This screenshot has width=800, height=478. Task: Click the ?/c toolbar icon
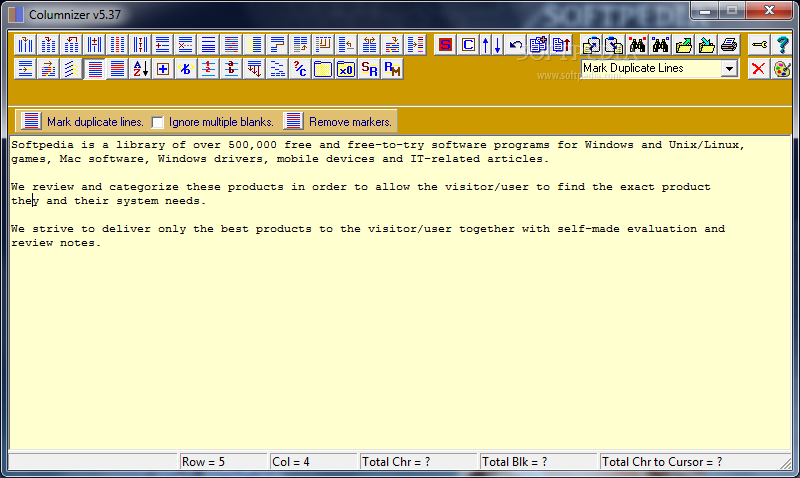[300, 69]
